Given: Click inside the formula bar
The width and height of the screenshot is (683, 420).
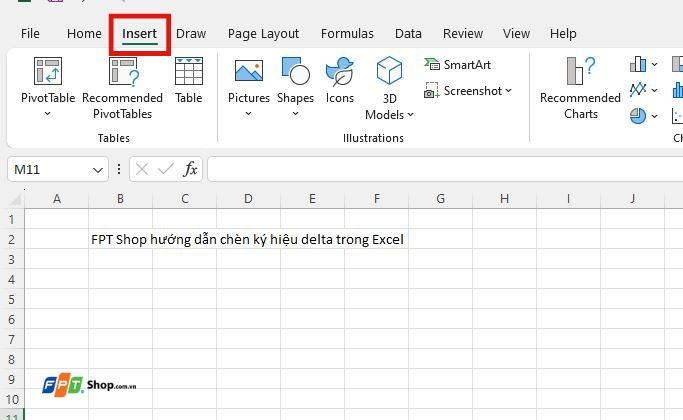Looking at the screenshot, I should [445, 169].
